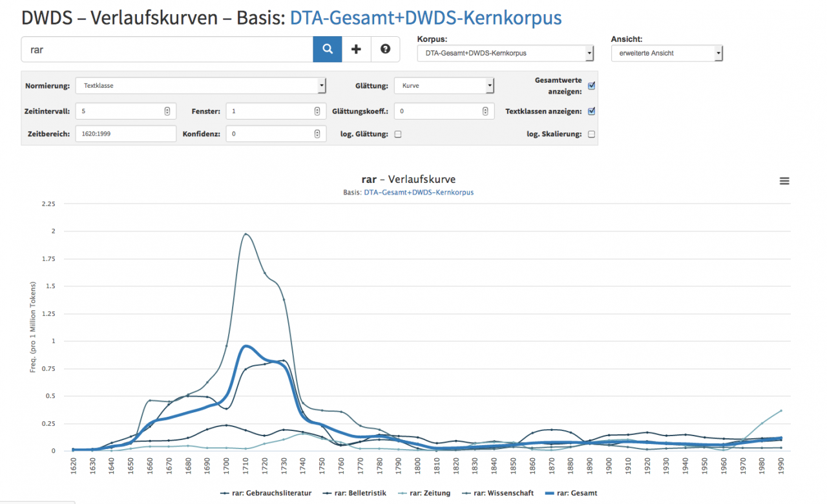Image resolution: width=827 pixels, height=504 pixels.
Task: Add another query with plus icon
Action: coord(356,49)
